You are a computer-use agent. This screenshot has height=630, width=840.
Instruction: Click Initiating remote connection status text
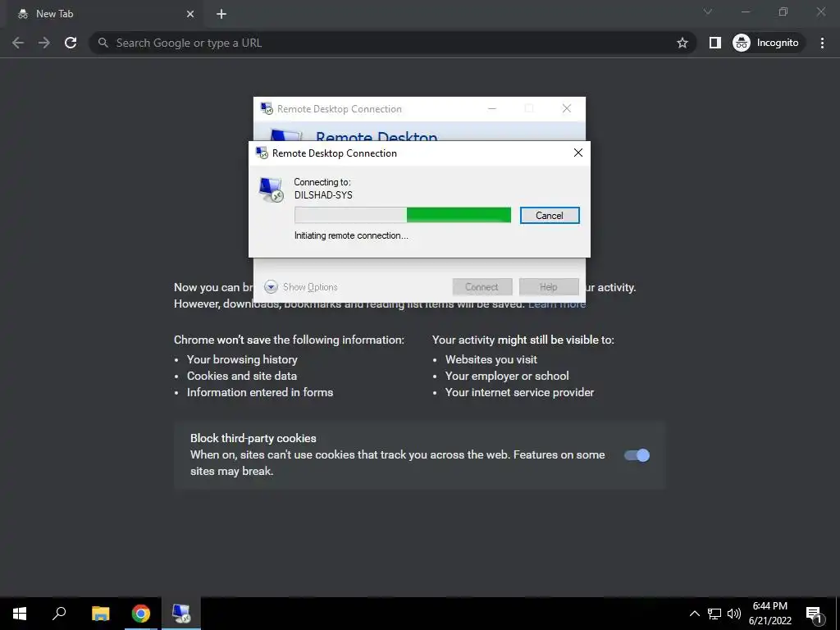click(351, 235)
